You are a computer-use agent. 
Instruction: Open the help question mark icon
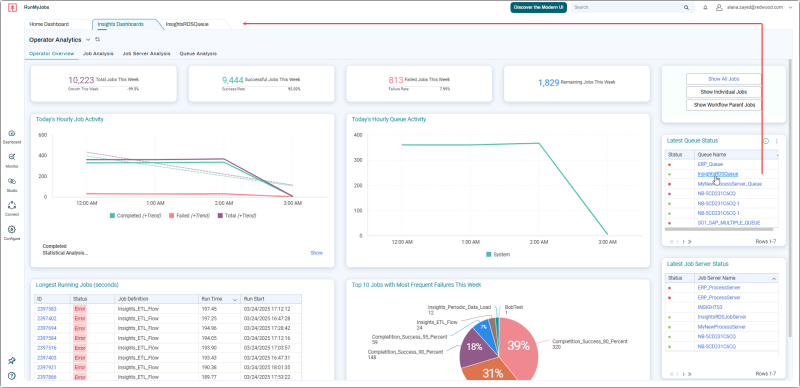[x=12, y=376]
